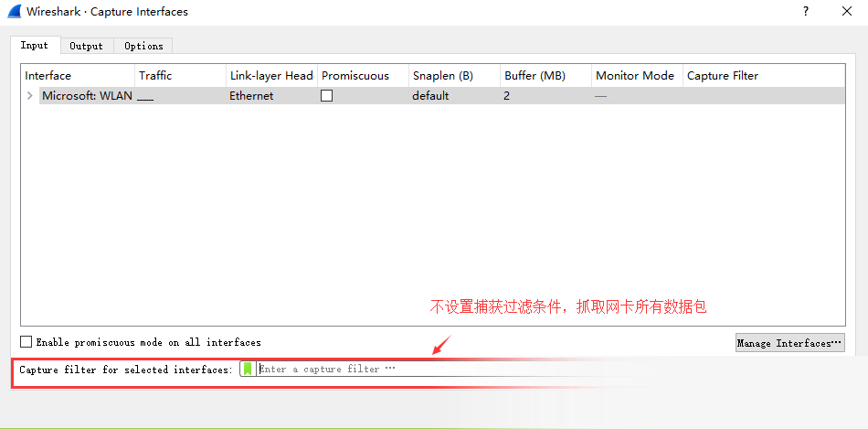Enable promiscuous mode on all interfaces

click(26, 342)
